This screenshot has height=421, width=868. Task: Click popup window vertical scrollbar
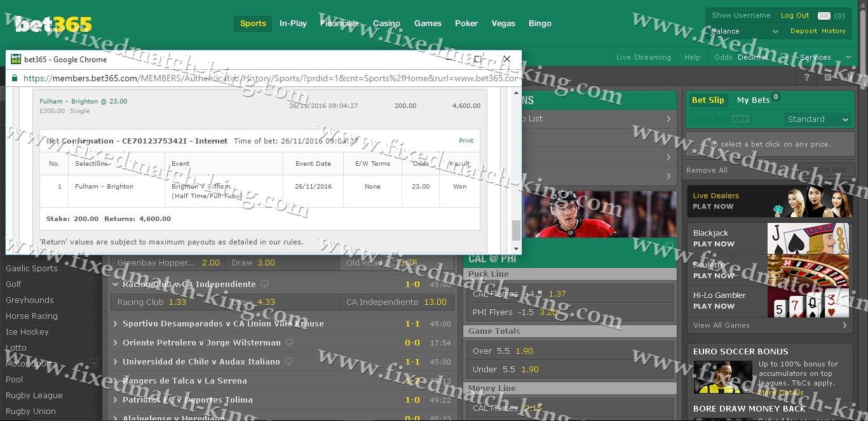[516, 231]
